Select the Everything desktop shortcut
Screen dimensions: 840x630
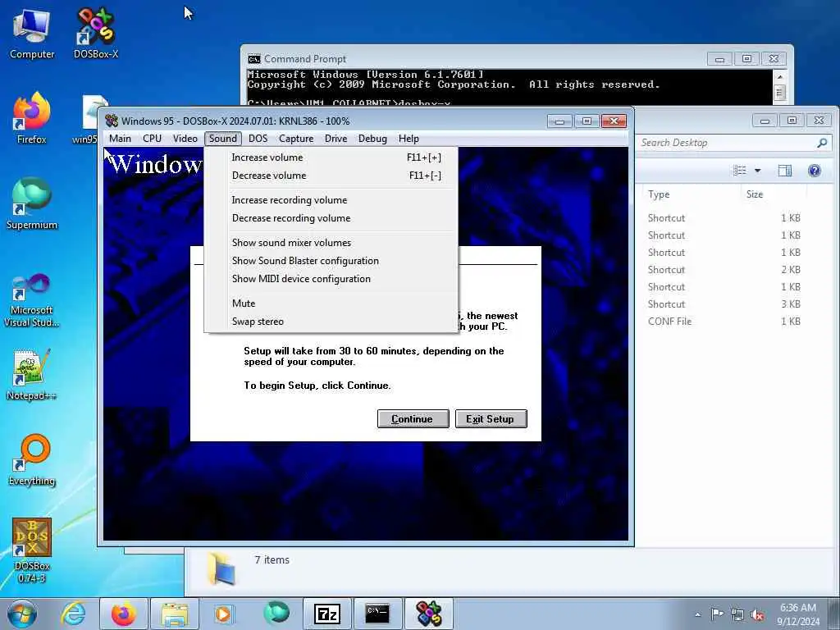point(32,460)
